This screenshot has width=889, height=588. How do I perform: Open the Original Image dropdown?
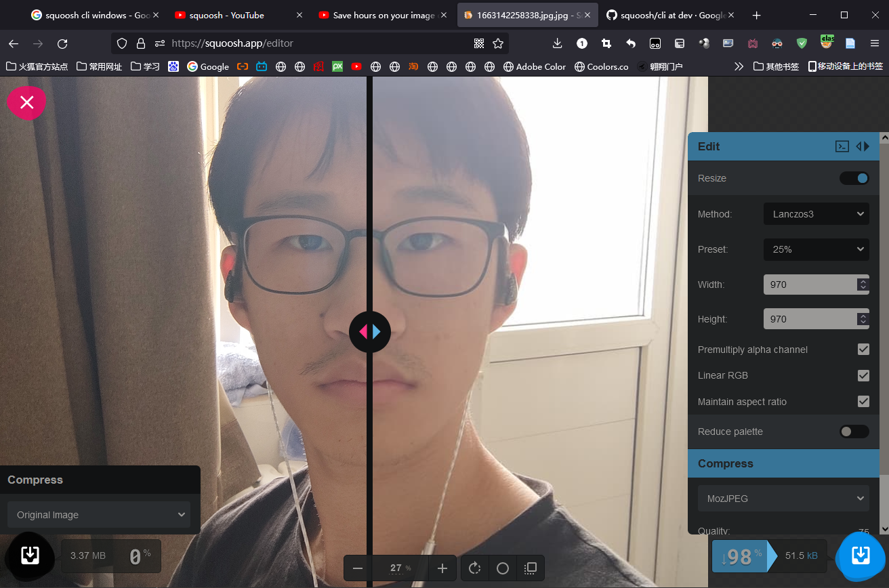pyautogui.click(x=99, y=515)
